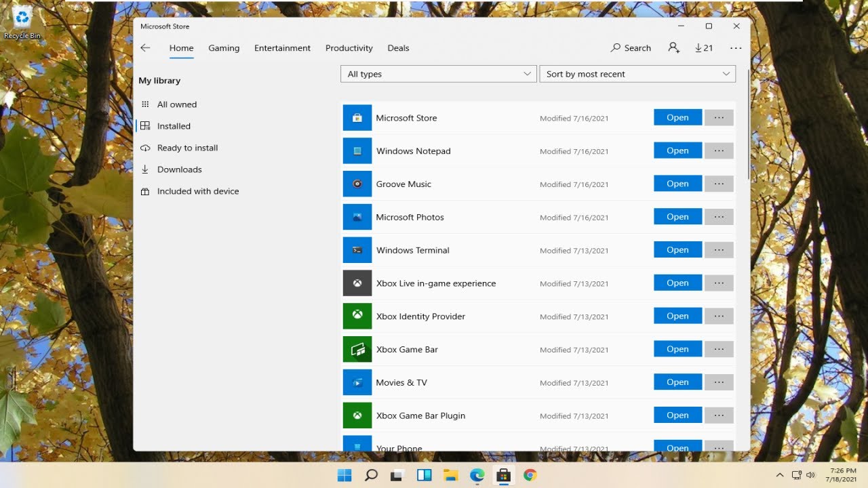Open more options for Windows Notepad row

(719, 150)
